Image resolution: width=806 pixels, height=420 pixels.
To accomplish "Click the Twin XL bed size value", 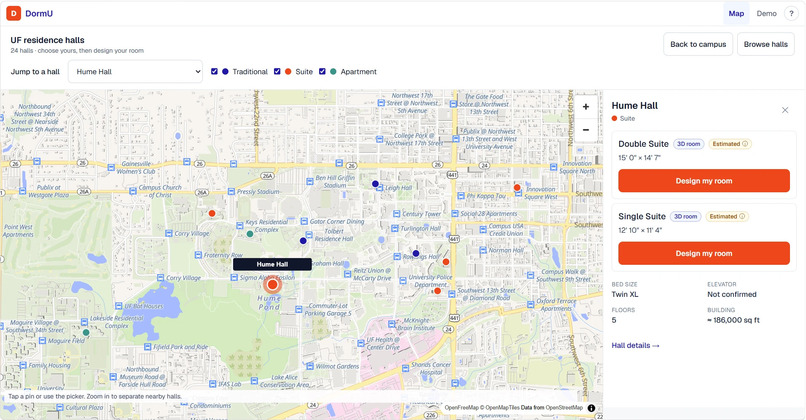I will point(625,295).
